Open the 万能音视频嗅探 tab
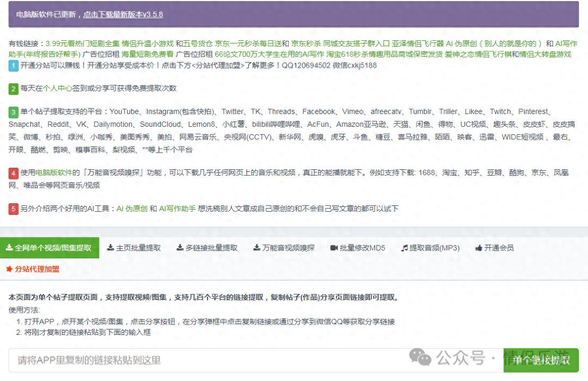588x381 pixels. (x=284, y=248)
